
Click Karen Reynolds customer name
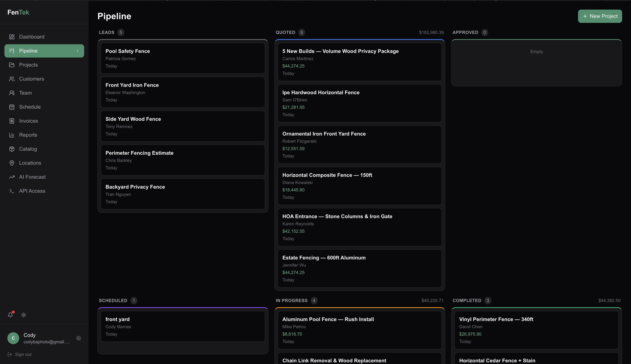point(298,224)
